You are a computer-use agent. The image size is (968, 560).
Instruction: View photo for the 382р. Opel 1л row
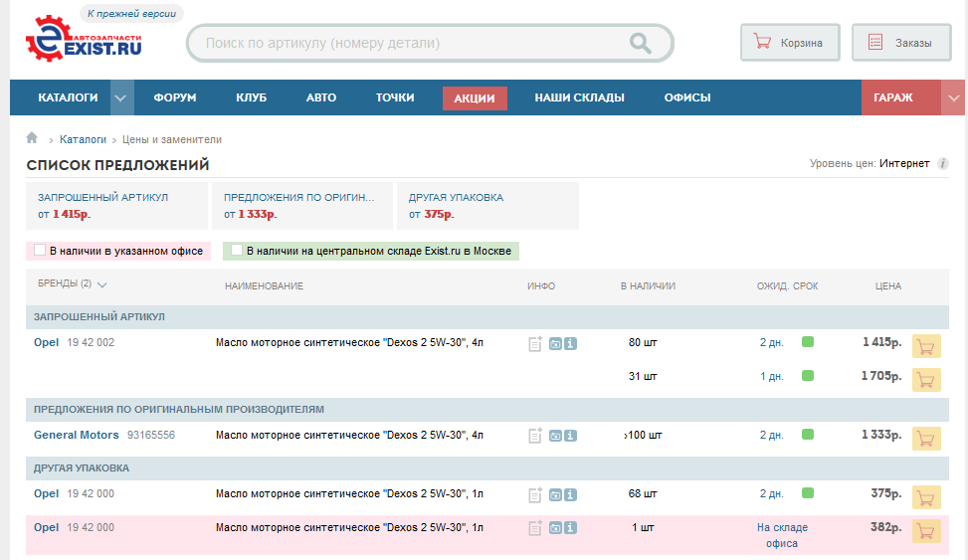555,528
